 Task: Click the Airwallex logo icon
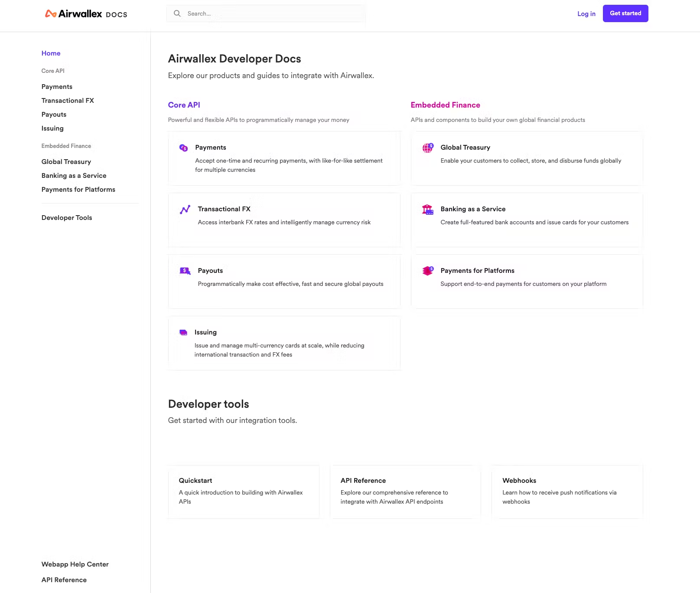(51, 14)
